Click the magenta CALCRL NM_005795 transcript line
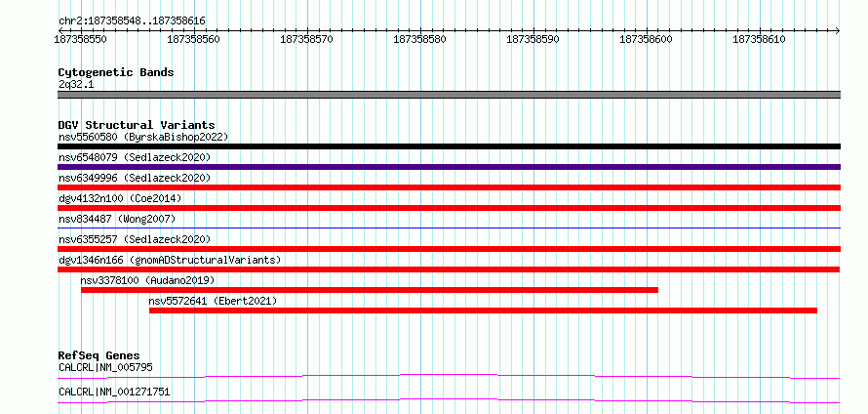Image resolution: width=868 pixels, height=414 pixels. [x=449, y=376]
